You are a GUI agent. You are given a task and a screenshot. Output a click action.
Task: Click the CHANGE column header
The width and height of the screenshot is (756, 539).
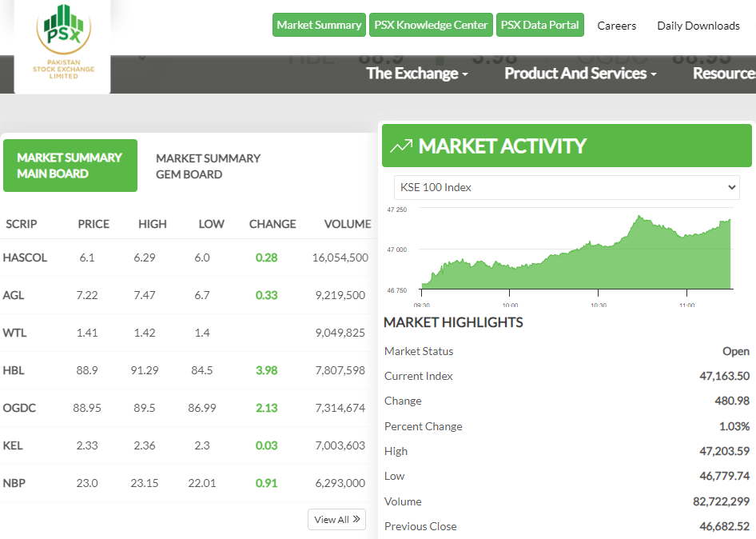coord(272,224)
